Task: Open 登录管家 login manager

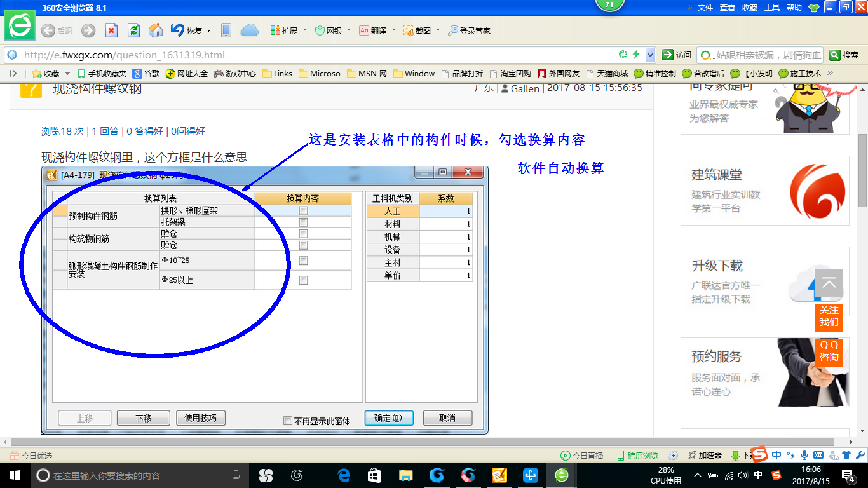Action: [x=470, y=30]
